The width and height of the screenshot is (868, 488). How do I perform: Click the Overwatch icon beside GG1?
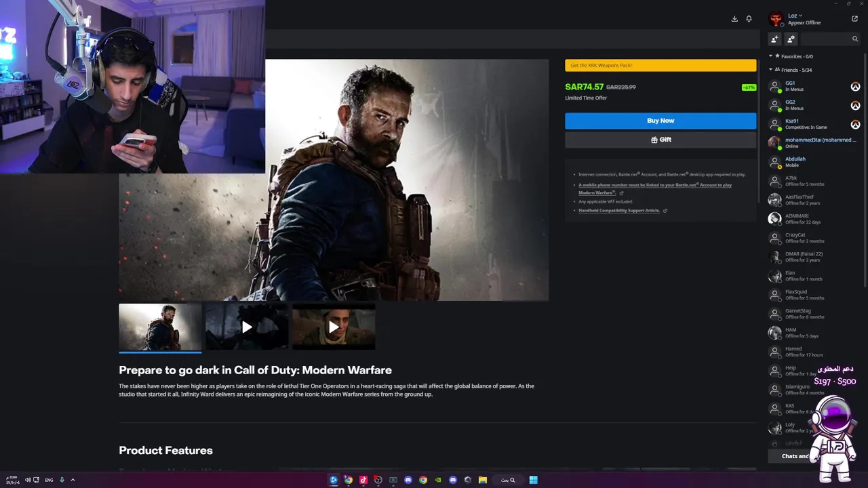pos(856,87)
